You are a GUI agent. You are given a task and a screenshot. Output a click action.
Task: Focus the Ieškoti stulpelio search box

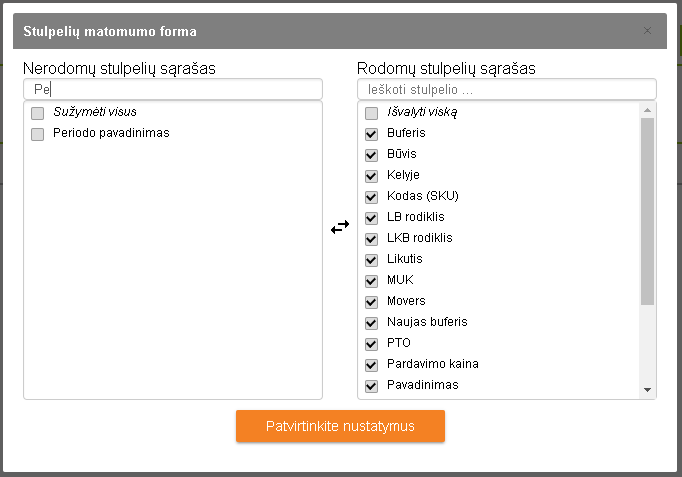tap(506, 89)
